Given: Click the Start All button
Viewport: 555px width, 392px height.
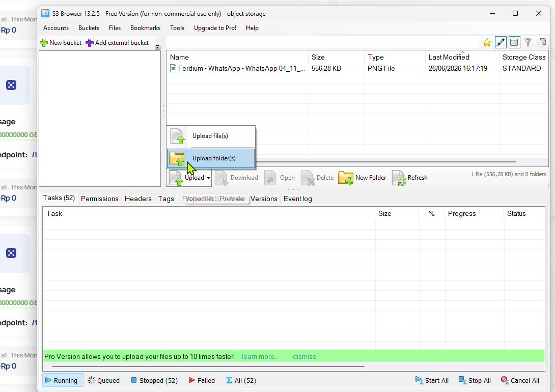Looking at the screenshot, I should (432, 381).
